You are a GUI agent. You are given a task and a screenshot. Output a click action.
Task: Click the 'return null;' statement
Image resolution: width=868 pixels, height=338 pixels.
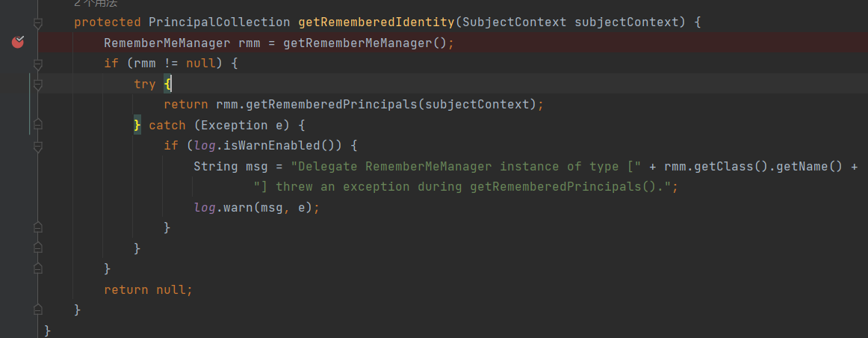click(148, 289)
